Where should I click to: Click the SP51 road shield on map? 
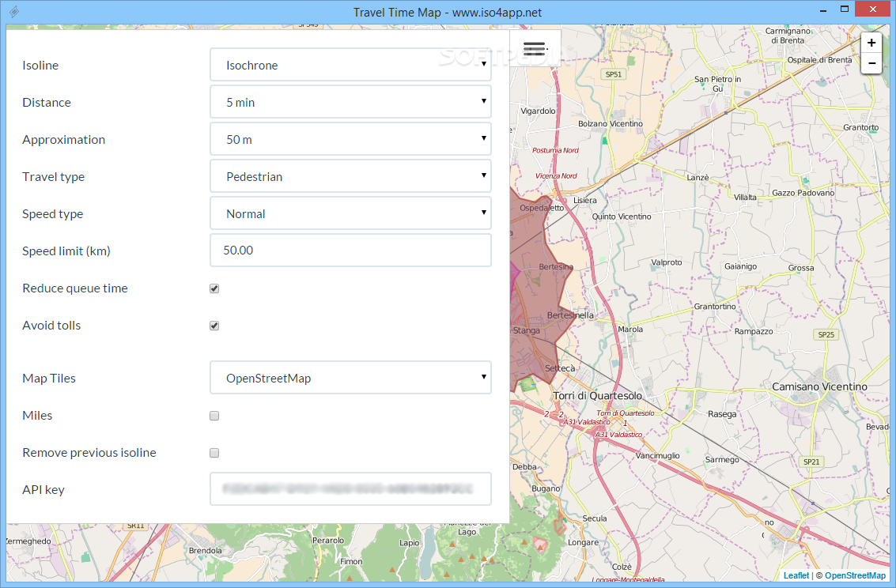click(613, 74)
